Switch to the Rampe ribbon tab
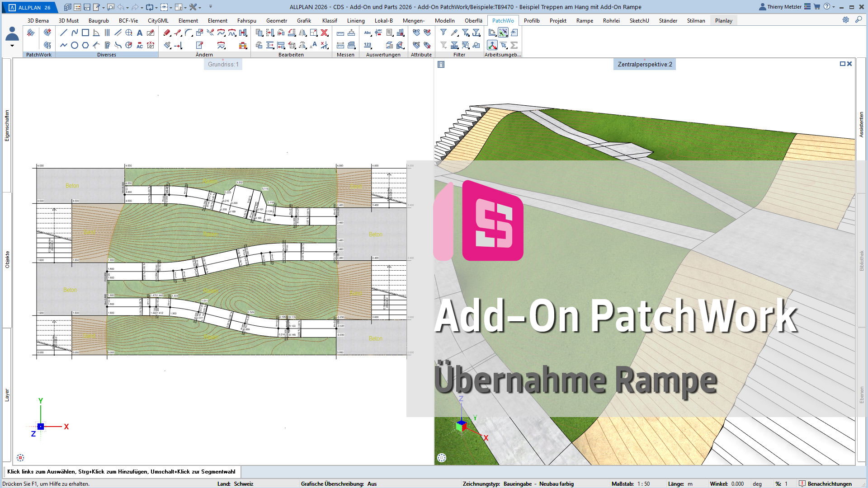 coord(584,21)
